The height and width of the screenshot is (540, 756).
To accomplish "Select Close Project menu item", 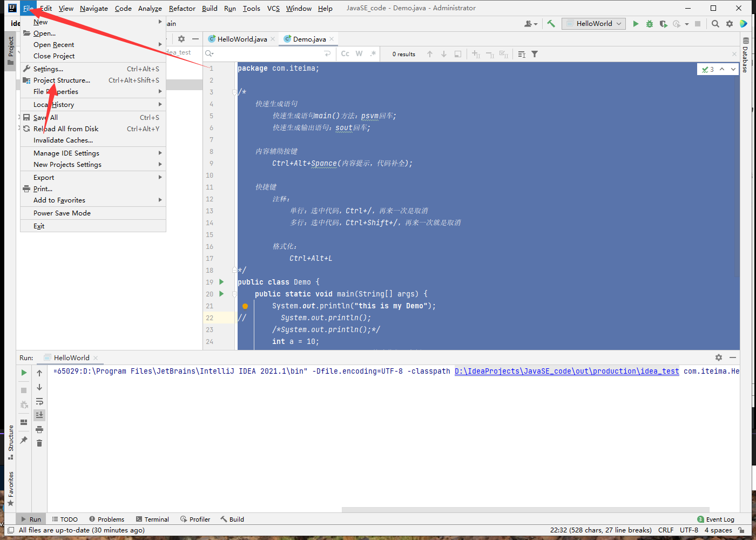I will 93,56.
